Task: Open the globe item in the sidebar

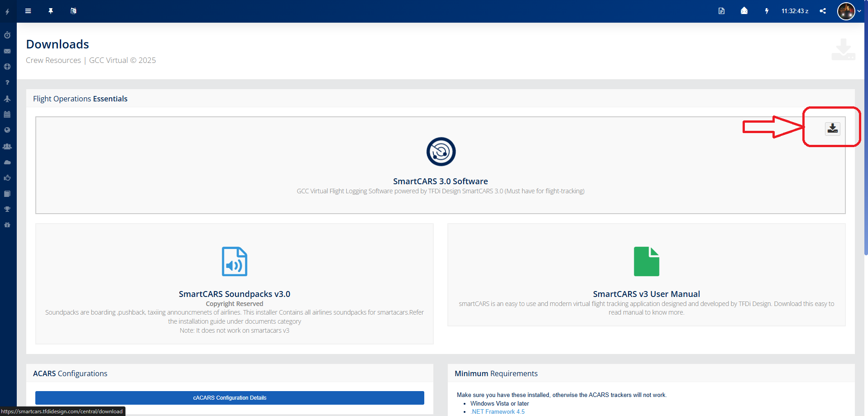Action: [x=7, y=130]
